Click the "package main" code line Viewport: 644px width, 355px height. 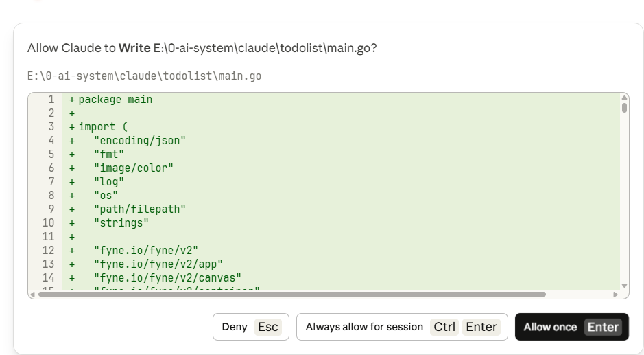(x=115, y=100)
